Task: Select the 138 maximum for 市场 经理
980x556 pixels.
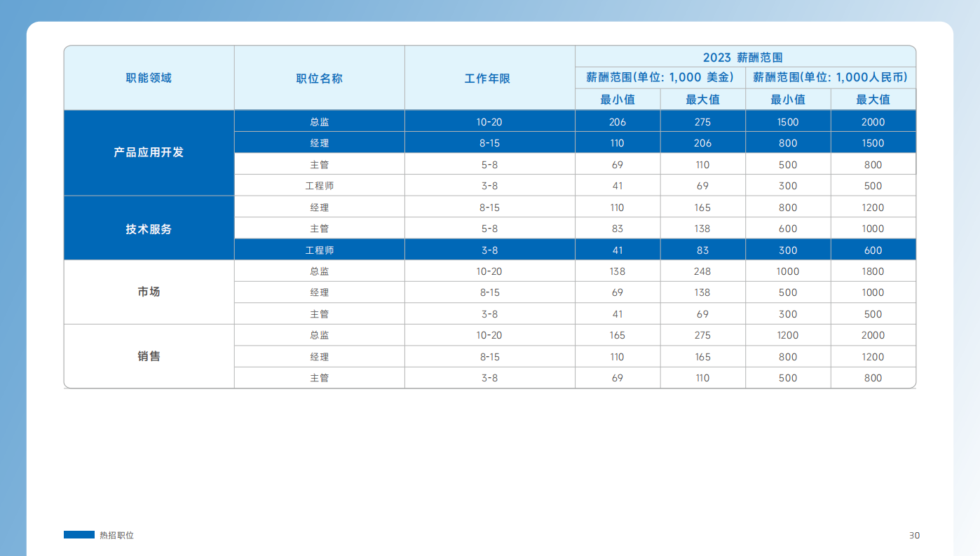Action: [x=703, y=292]
